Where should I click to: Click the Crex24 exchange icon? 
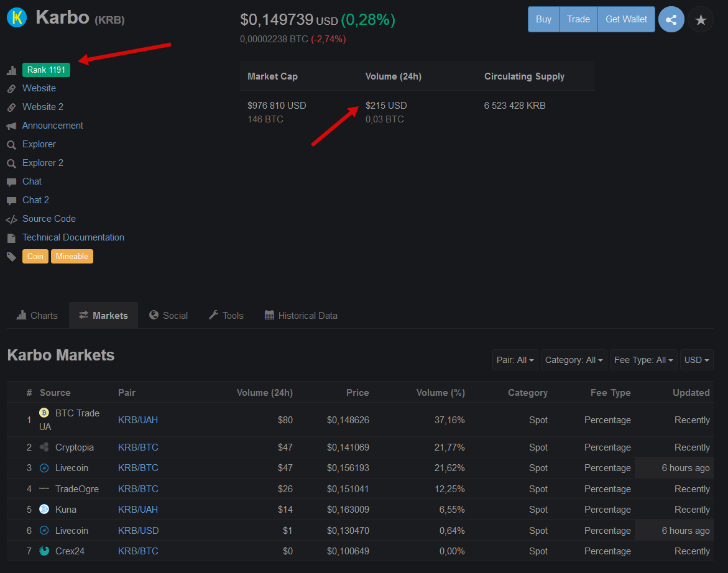pos(44,551)
